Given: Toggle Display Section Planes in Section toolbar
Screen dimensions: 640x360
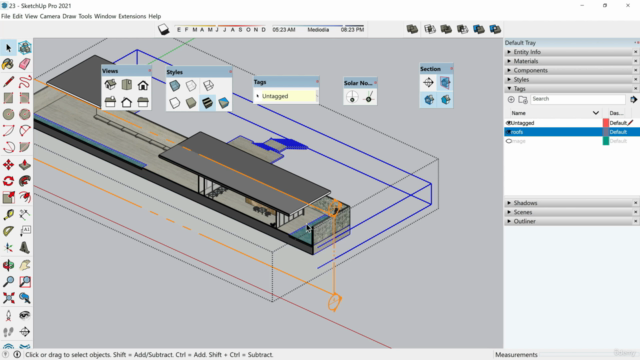Looking at the screenshot, I should pos(445,82).
